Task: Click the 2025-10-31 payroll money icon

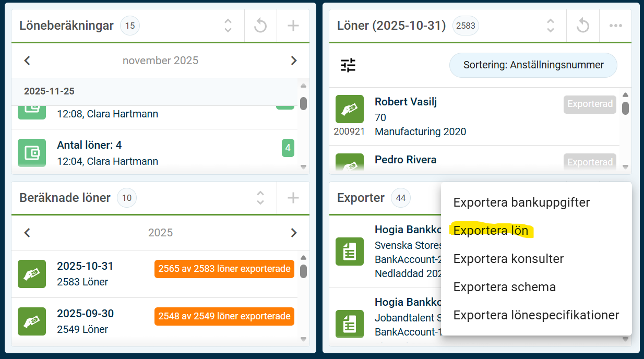Action: point(32,273)
